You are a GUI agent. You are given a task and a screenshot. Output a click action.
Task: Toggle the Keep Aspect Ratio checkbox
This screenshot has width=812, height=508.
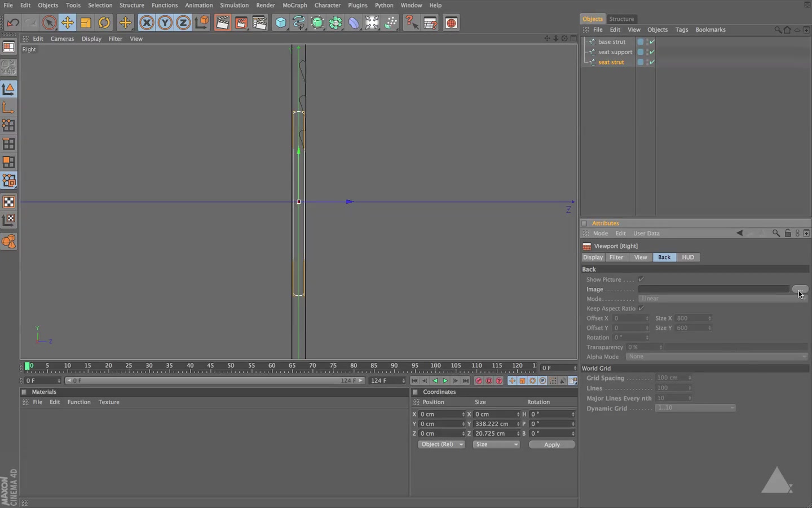641,308
